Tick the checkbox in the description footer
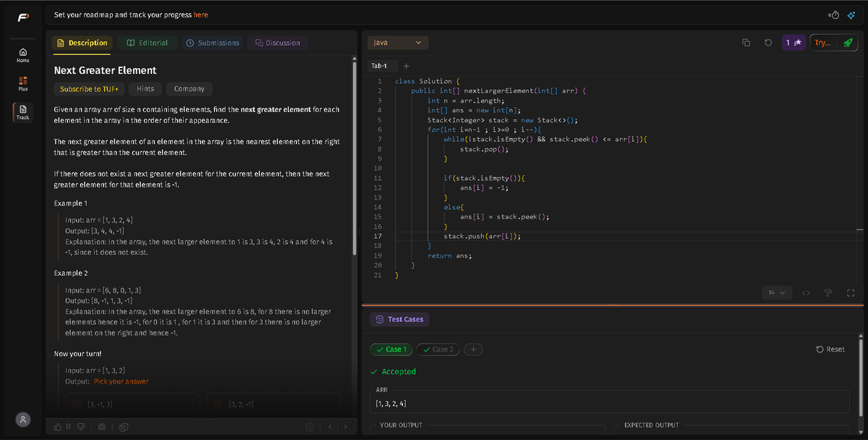 [x=309, y=426]
